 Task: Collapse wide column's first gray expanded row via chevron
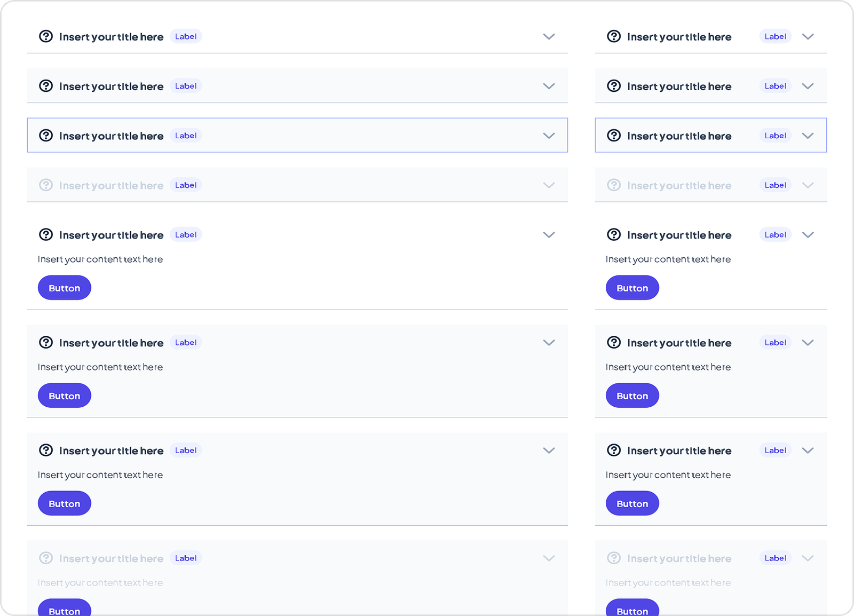tap(549, 343)
